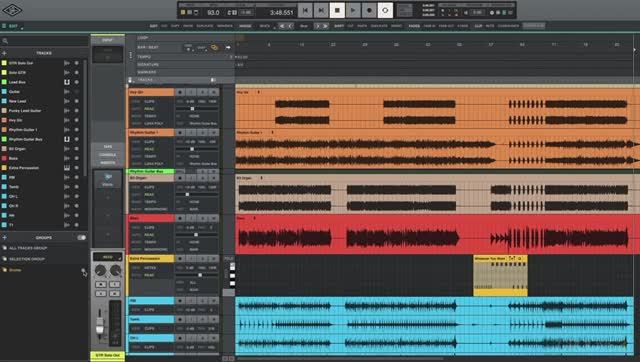Open the EDIT mode dropdown in sidebar header
640x362 pixels.
pos(16,26)
